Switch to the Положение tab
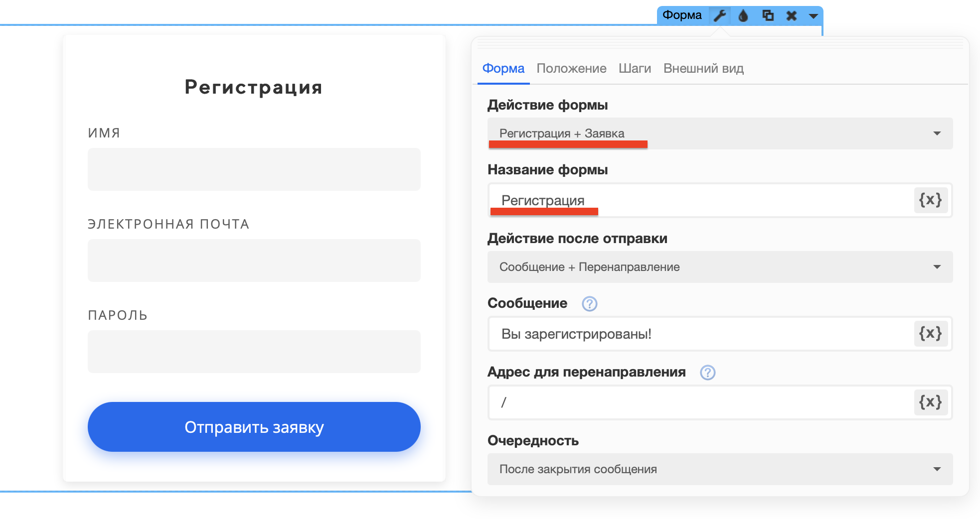The image size is (980, 519). click(x=571, y=68)
